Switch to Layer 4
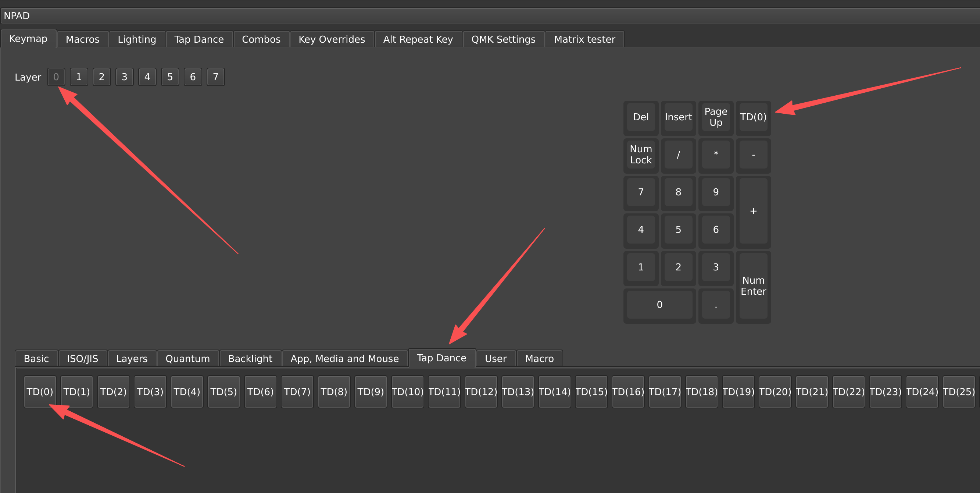The height and width of the screenshot is (493, 980). 147,77
